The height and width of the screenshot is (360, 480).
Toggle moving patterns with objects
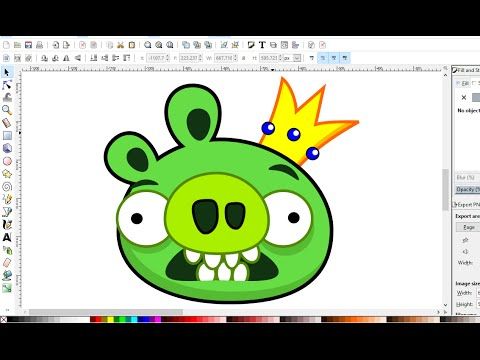(x=345, y=58)
